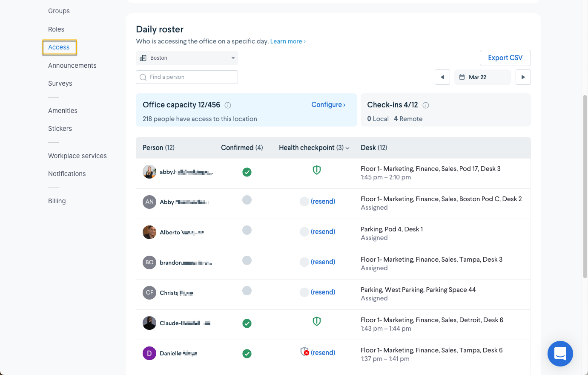This screenshot has width=588, height=375.
Task: Click Claude's Detroit, Desk 6 entry
Action: pyautogui.click(x=432, y=320)
